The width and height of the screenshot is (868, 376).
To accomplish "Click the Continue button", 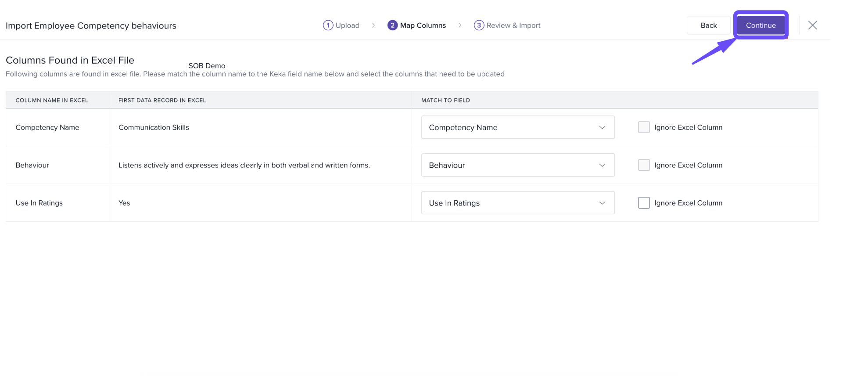I will [x=760, y=25].
